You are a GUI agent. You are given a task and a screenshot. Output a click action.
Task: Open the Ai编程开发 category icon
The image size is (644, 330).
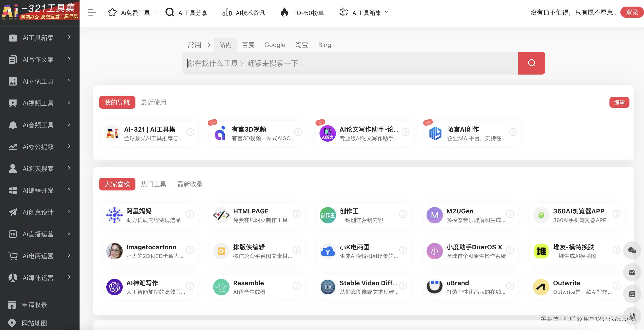pyautogui.click(x=12, y=190)
